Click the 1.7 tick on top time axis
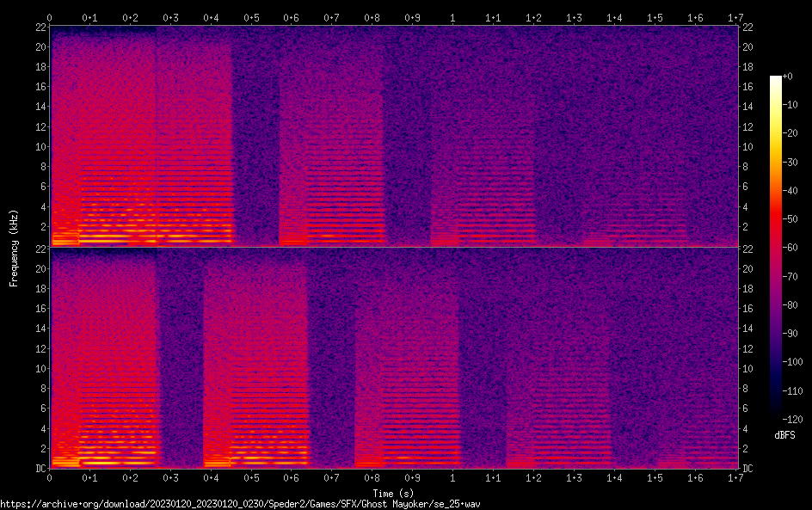 pyautogui.click(x=735, y=17)
